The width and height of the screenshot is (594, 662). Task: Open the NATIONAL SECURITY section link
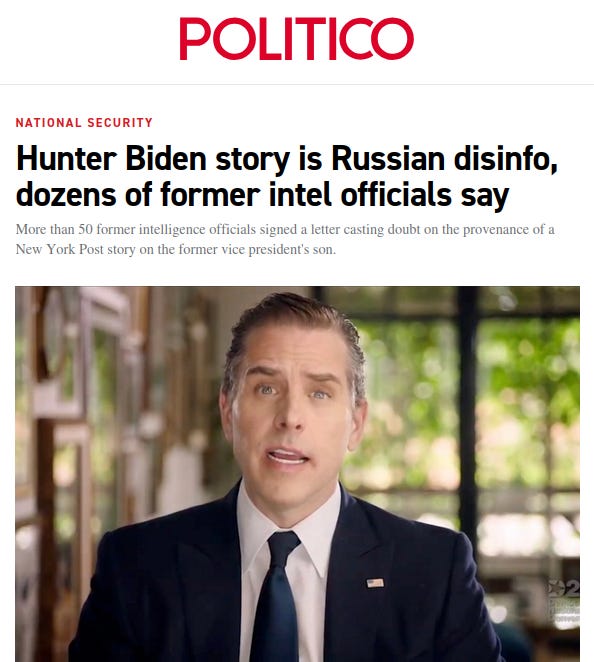pyautogui.click(x=84, y=123)
